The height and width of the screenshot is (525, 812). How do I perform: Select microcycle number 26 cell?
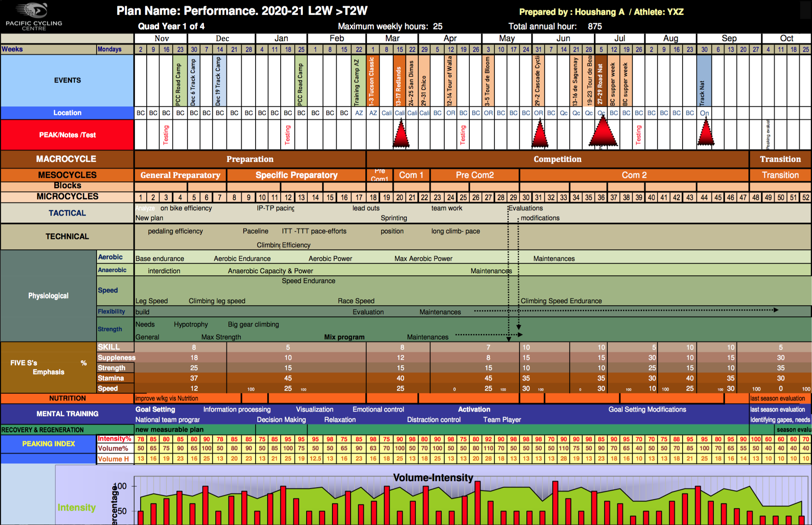click(475, 197)
